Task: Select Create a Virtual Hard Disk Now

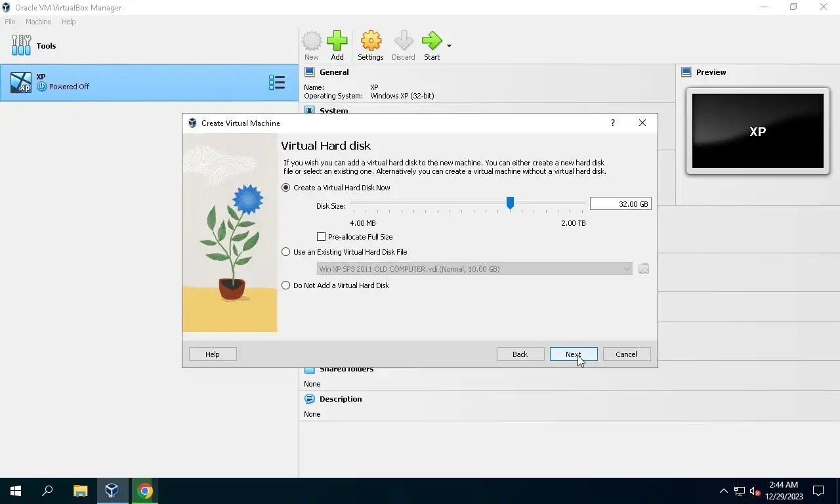Action: pyautogui.click(x=337, y=188)
